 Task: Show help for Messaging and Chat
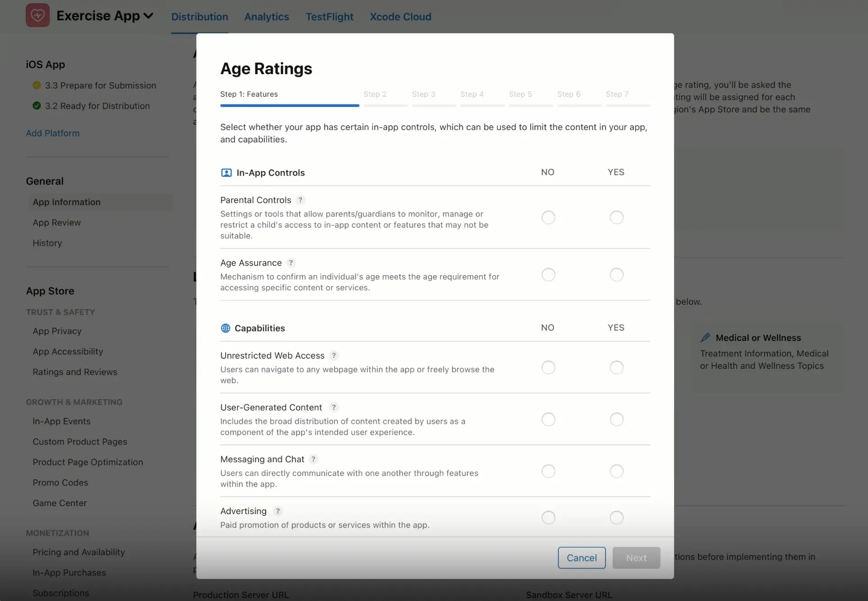click(x=313, y=459)
